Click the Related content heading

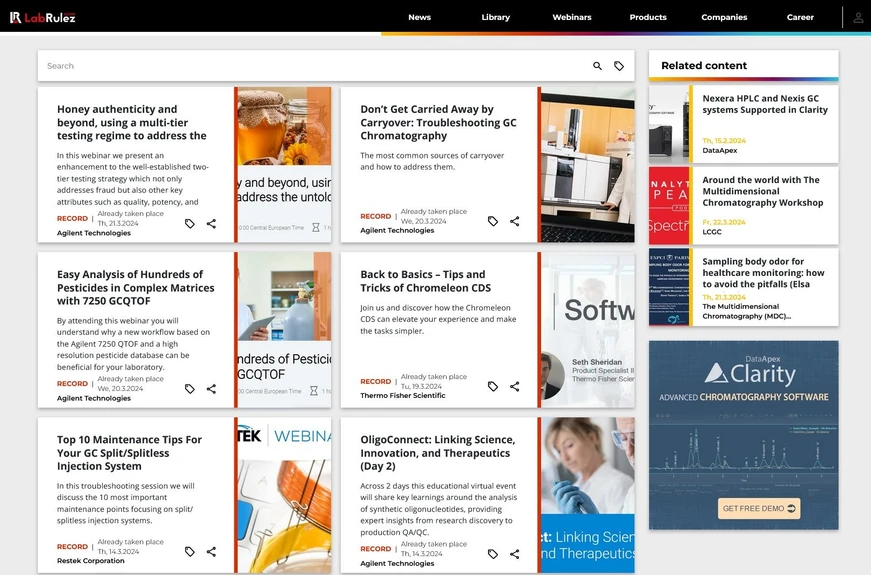704,66
